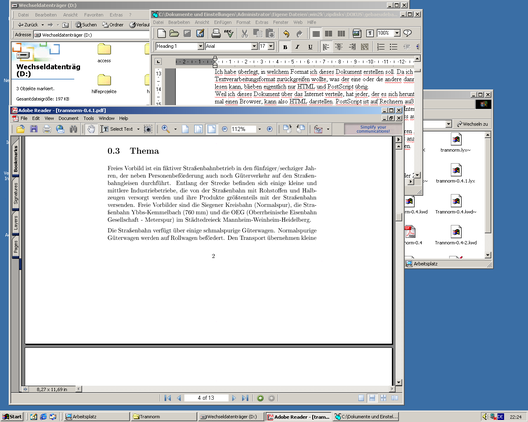This screenshot has width=528, height=422.
Task: Apply bulleted list in word processor
Action: point(393,47)
